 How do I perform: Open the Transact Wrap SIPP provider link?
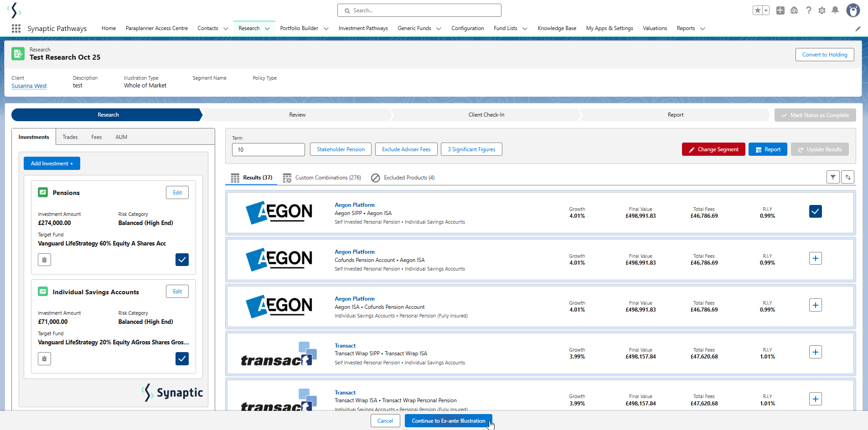tap(345, 346)
